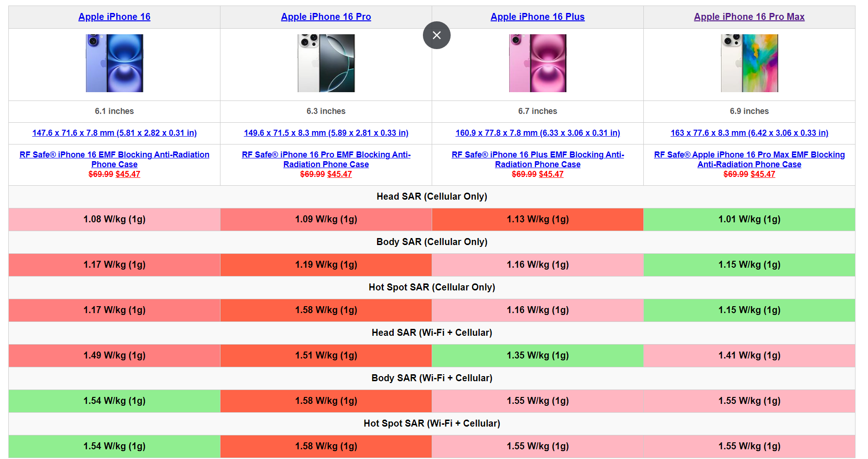Dismiss the comparison overlay via X button
868x459 pixels.
click(x=436, y=35)
